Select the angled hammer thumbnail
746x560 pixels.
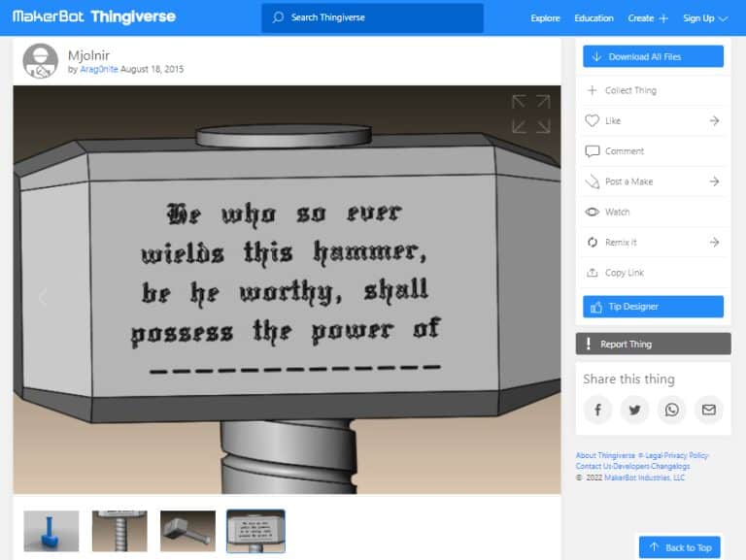coord(187,531)
